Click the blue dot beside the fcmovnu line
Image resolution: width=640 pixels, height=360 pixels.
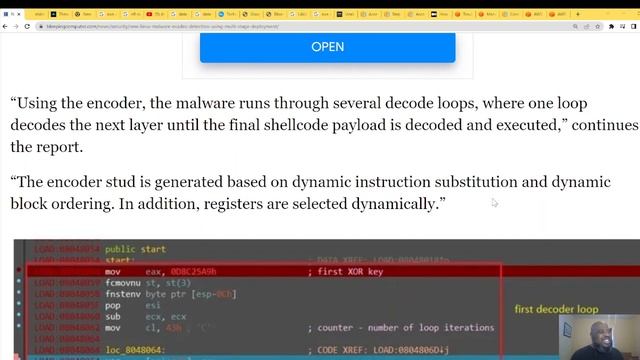point(19,281)
